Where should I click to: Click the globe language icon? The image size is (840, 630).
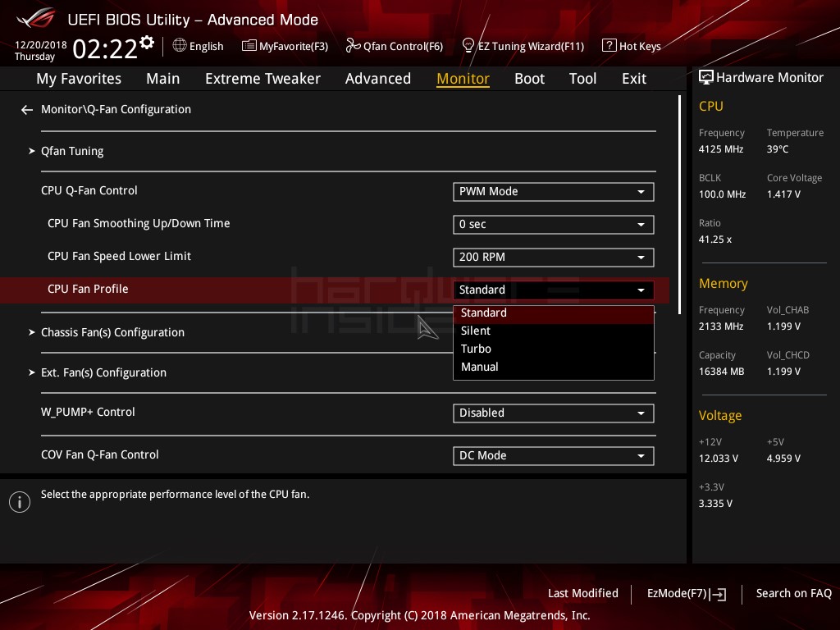pos(180,46)
